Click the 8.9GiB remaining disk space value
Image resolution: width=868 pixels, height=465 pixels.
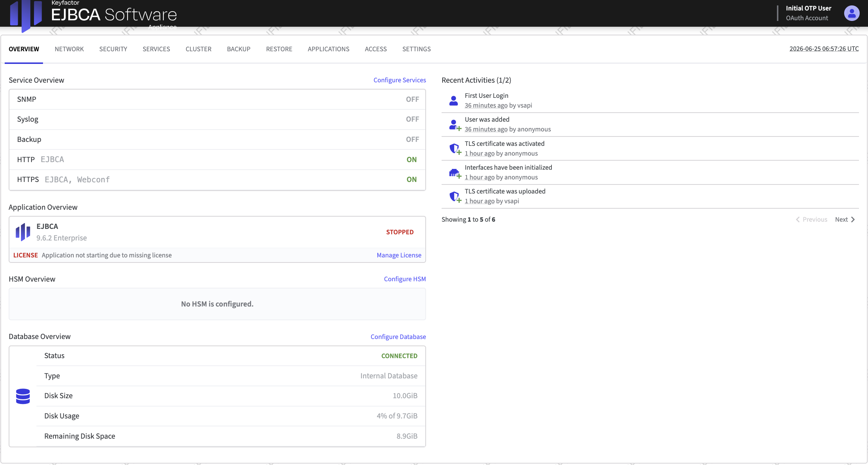pyautogui.click(x=407, y=436)
